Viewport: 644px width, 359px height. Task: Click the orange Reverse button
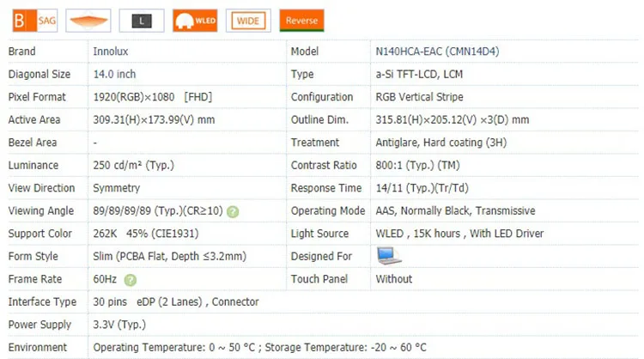click(x=301, y=20)
